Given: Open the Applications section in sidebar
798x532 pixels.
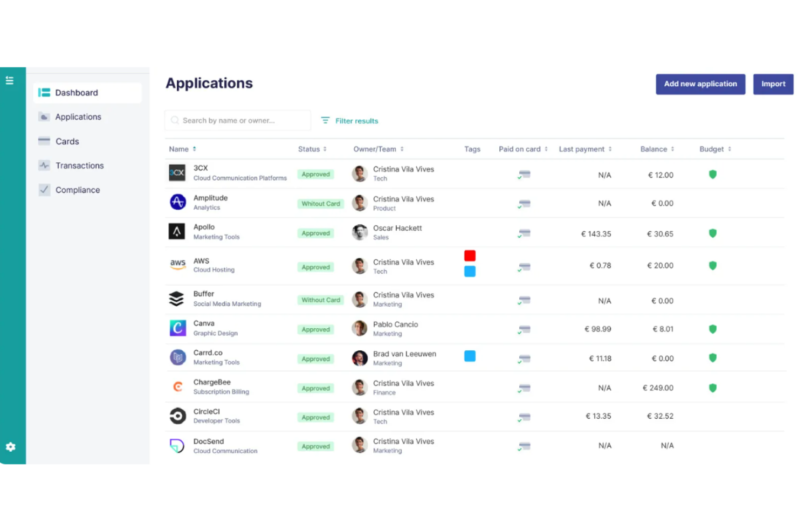Looking at the screenshot, I should [x=78, y=116].
